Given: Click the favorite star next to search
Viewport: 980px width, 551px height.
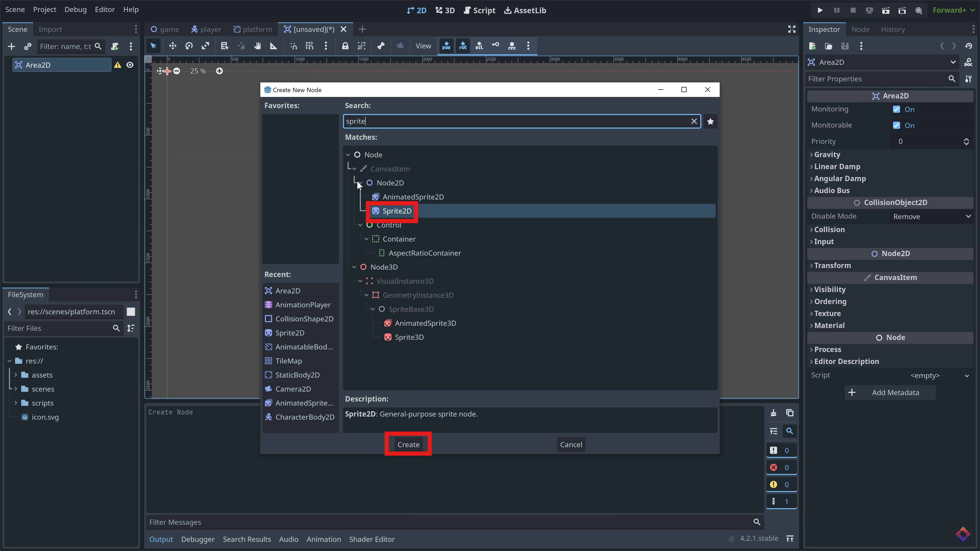Looking at the screenshot, I should point(710,121).
